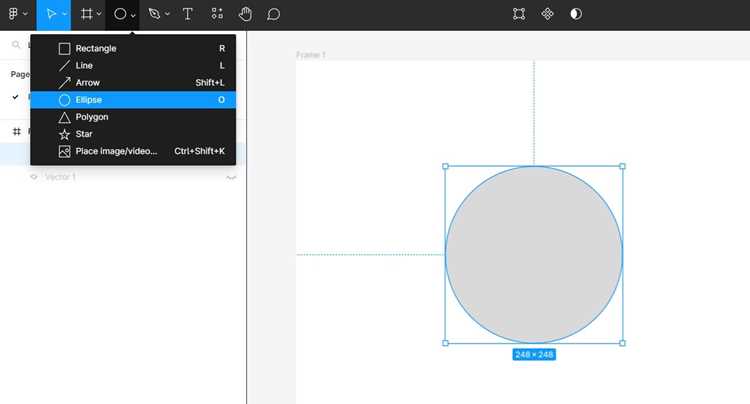Click the layers search magnifier icon

pyautogui.click(x=16, y=44)
